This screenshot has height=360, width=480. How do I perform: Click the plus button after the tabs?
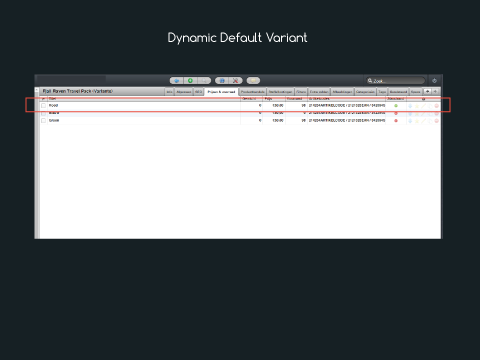coord(435,91)
